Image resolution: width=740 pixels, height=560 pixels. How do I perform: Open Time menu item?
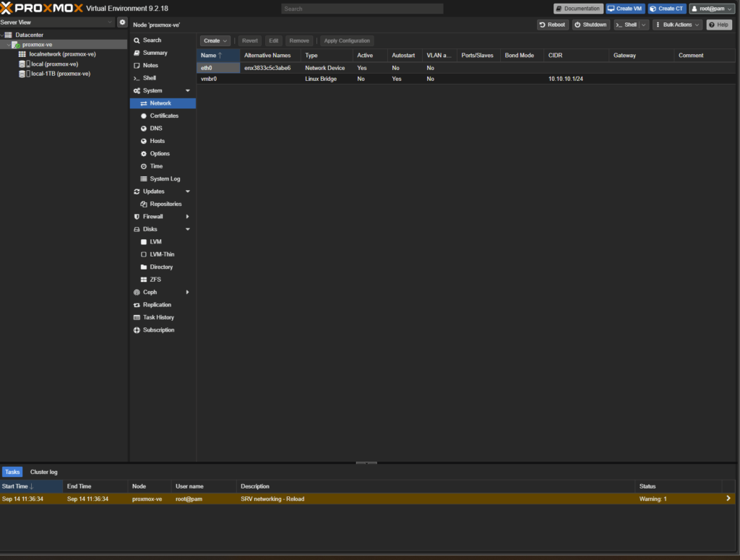pos(163,166)
